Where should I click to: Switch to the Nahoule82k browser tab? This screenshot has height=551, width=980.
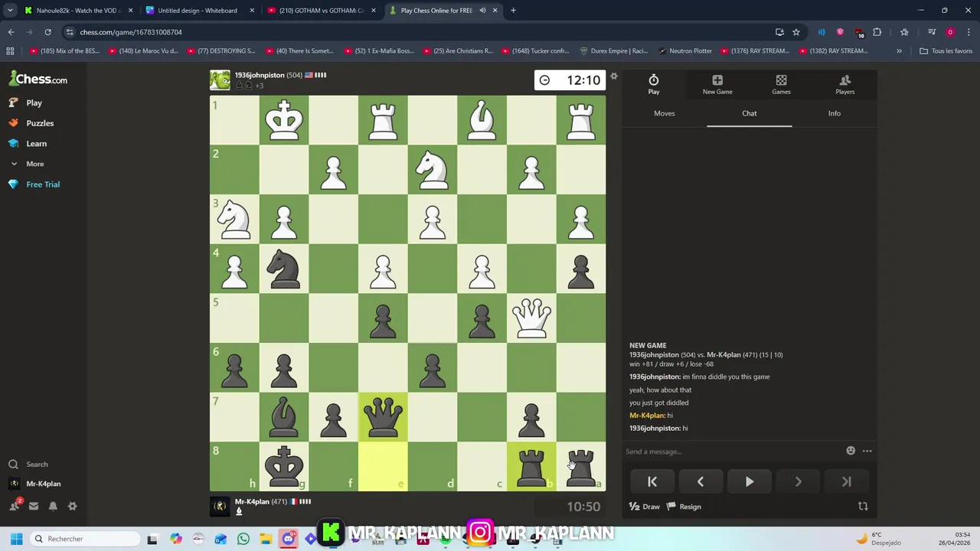pos(78,11)
